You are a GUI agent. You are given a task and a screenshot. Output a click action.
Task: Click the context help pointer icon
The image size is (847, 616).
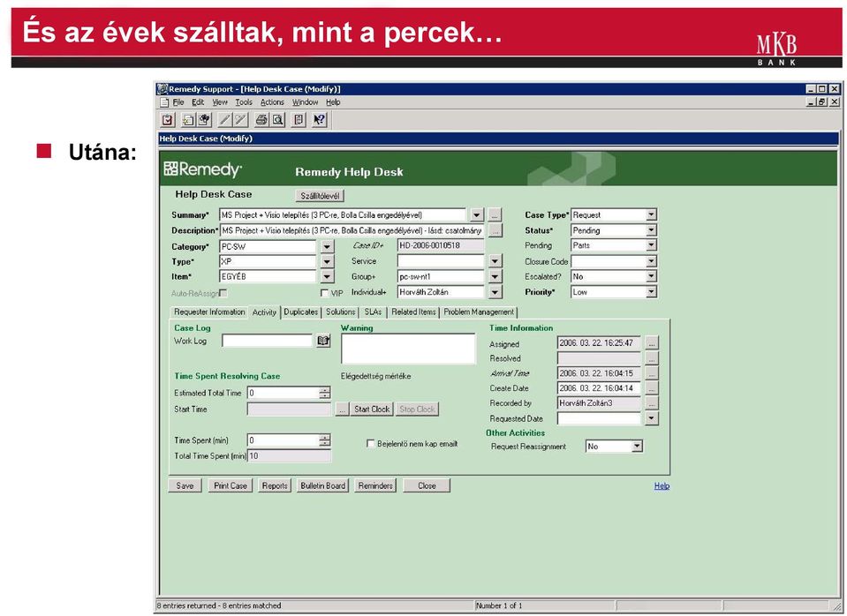click(x=319, y=120)
